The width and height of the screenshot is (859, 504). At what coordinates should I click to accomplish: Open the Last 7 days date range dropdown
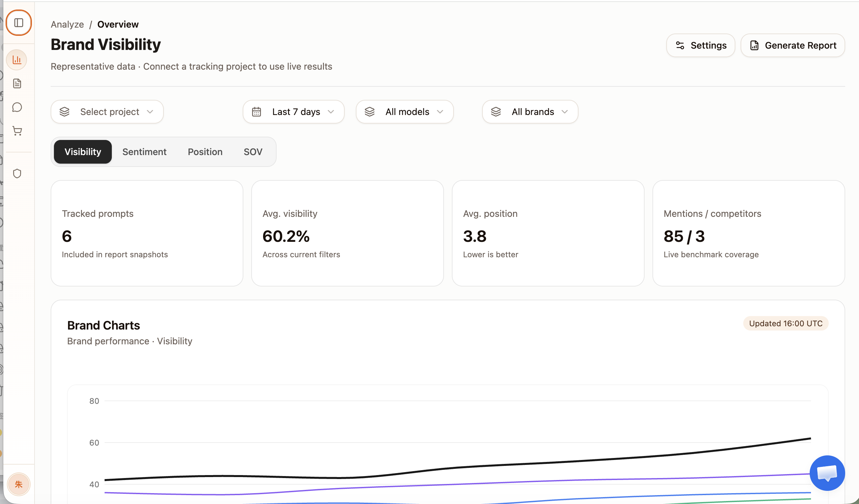pos(293,112)
